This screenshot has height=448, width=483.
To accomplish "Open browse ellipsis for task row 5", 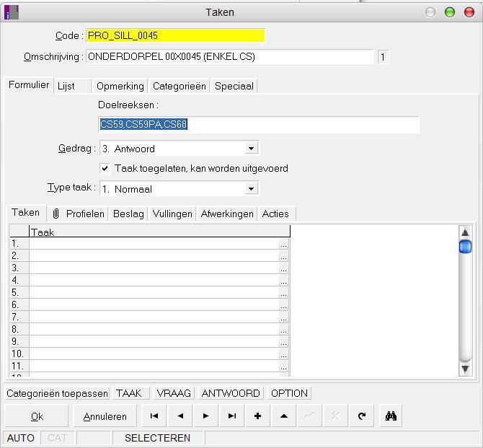I will tap(284, 293).
